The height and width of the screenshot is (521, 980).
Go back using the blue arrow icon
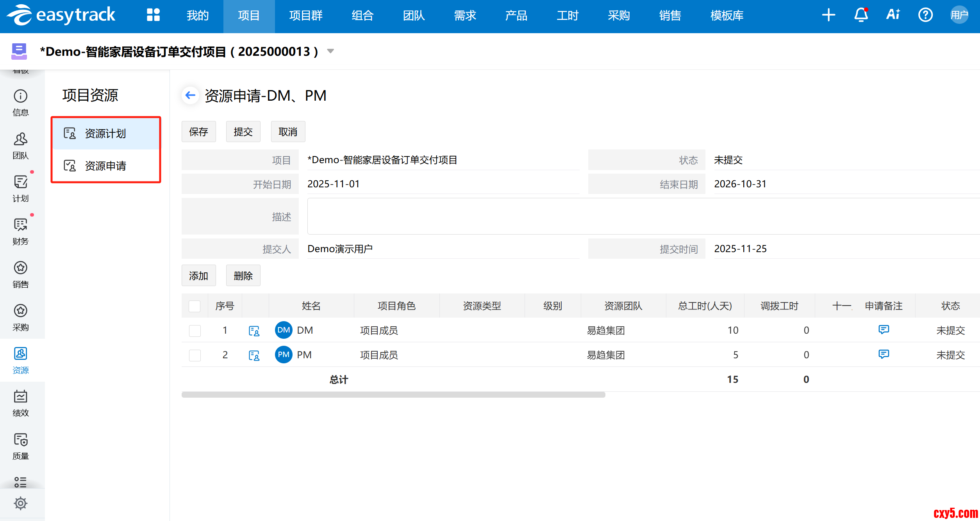click(x=191, y=95)
